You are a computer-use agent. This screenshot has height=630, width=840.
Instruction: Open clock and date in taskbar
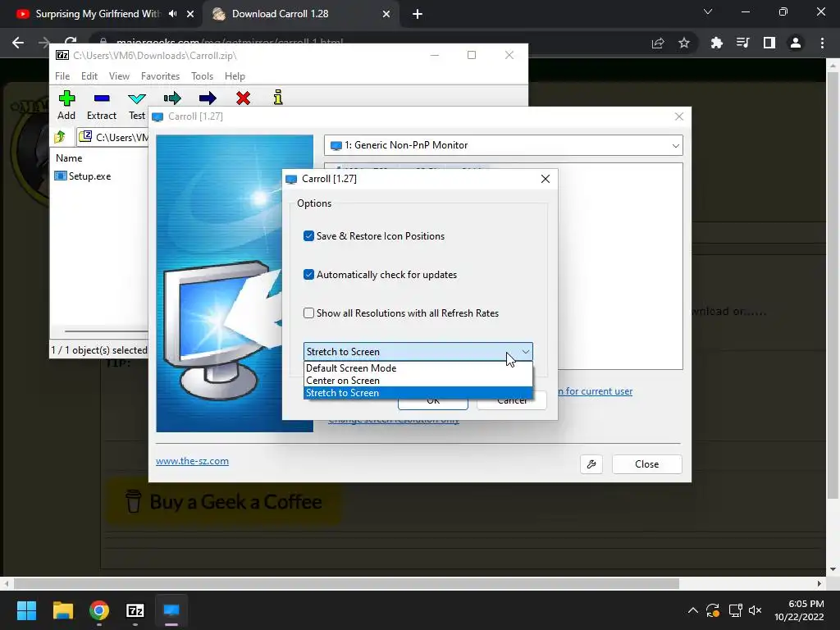coord(799,610)
